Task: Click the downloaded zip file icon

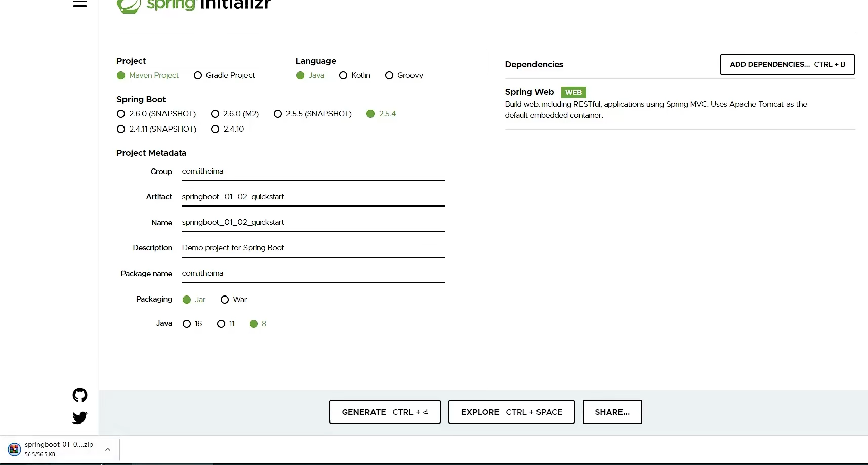Action: pos(14,449)
